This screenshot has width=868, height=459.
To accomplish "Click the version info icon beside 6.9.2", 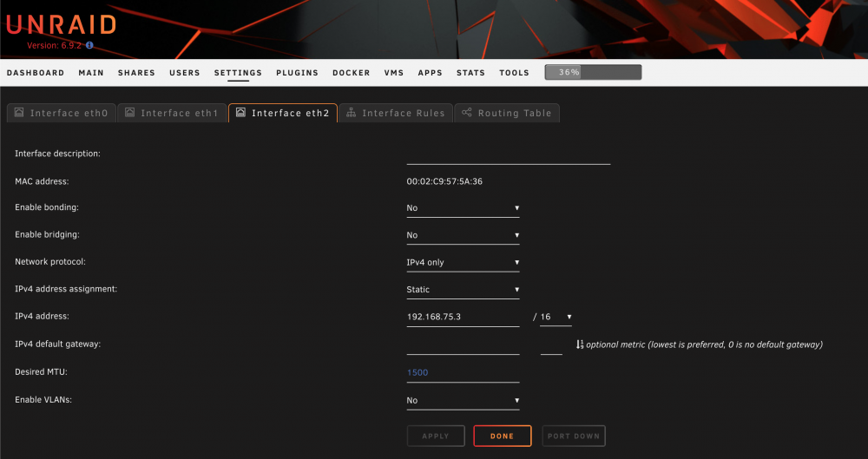I will point(89,45).
